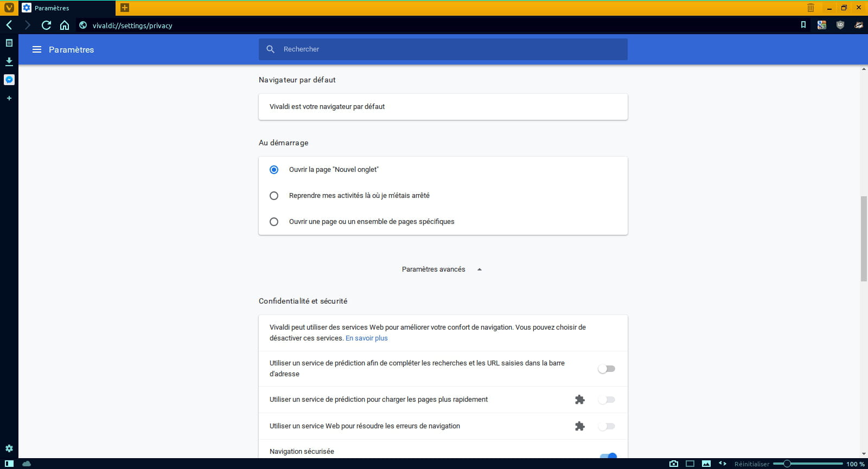Click the extension puzzle icon beside page prediction
This screenshot has width=868, height=469.
pos(580,400)
